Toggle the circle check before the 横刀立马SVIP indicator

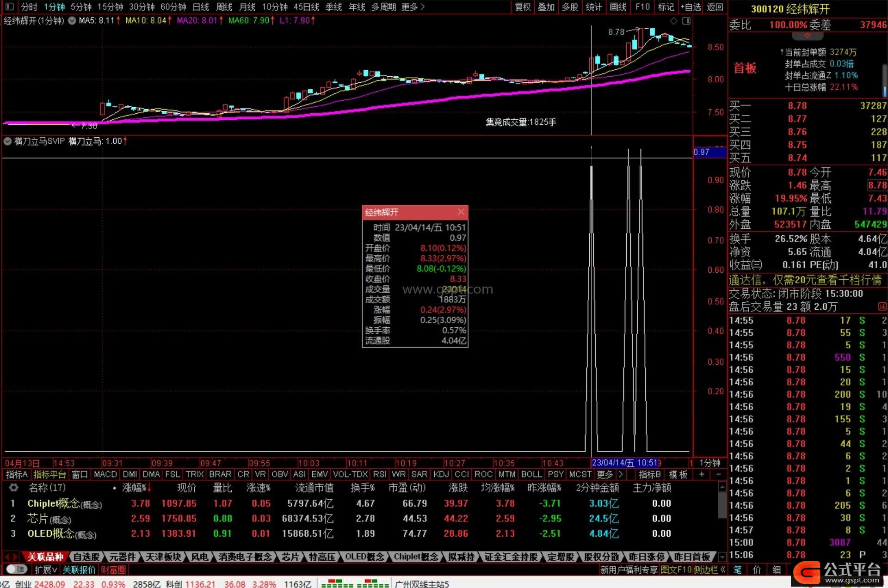point(8,141)
